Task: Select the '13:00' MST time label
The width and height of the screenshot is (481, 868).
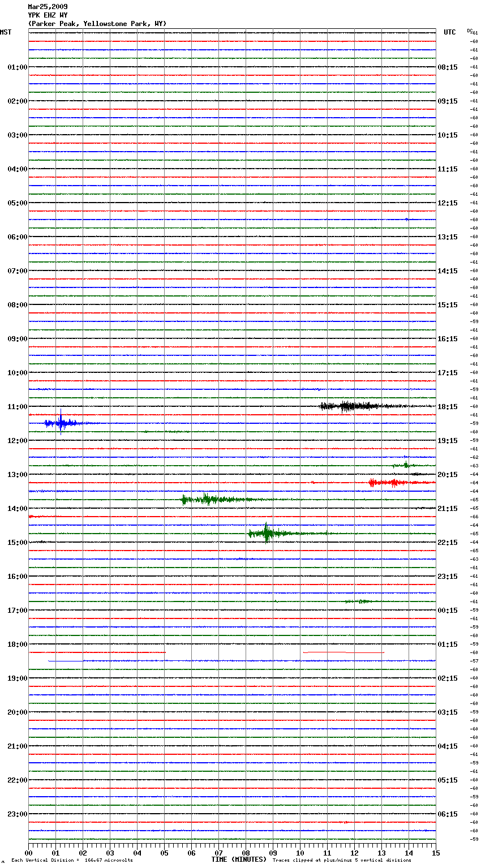Action: point(18,475)
